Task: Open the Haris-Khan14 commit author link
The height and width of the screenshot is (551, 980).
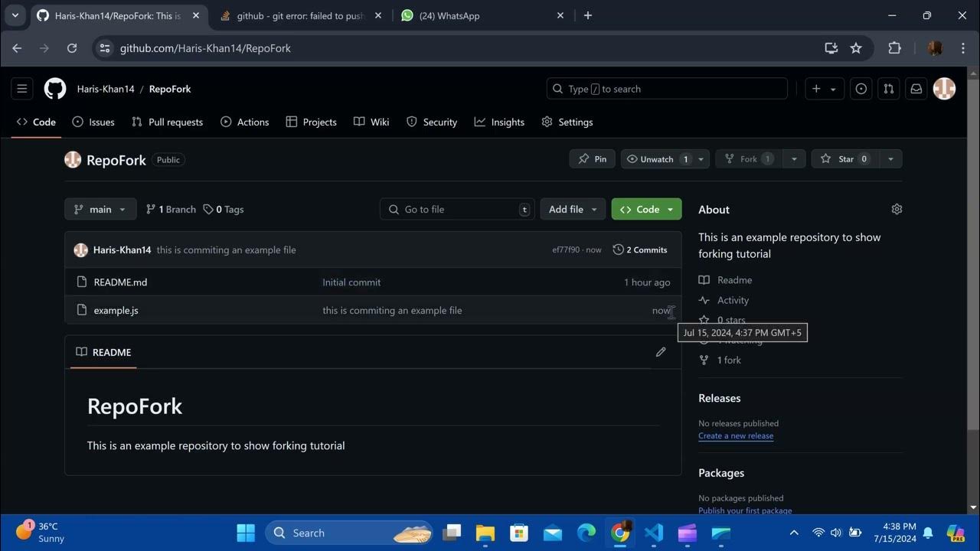Action: [x=122, y=249]
